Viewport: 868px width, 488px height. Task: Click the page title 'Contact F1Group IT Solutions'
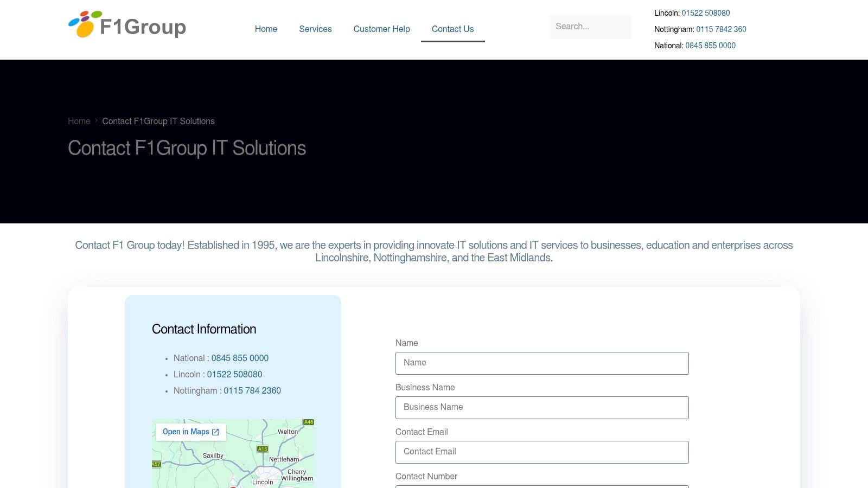click(x=187, y=148)
